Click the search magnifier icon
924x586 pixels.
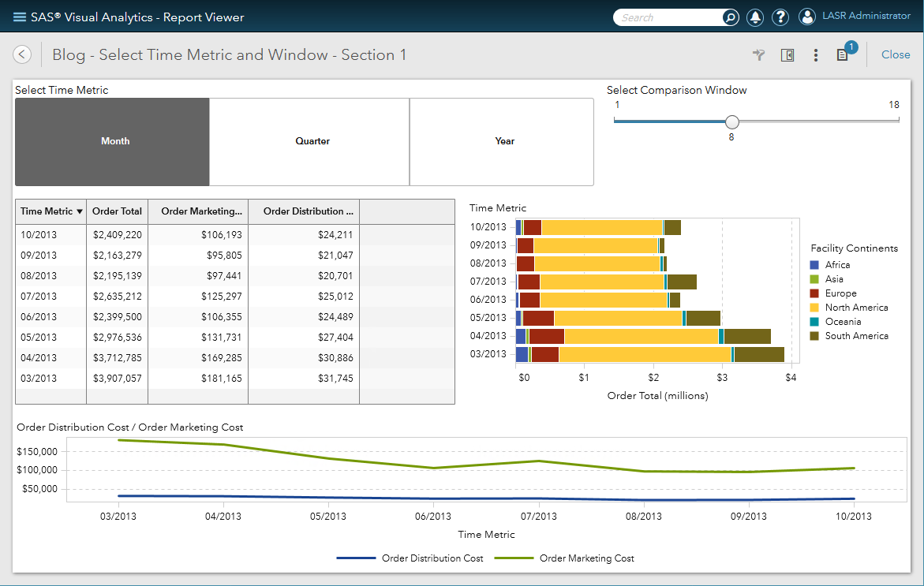tap(730, 17)
